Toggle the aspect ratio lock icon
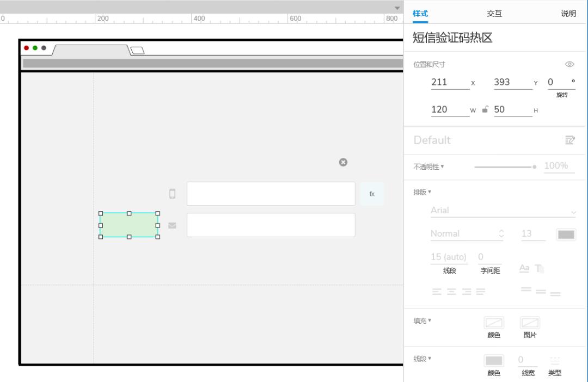This screenshot has height=382, width=588. click(485, 109)
